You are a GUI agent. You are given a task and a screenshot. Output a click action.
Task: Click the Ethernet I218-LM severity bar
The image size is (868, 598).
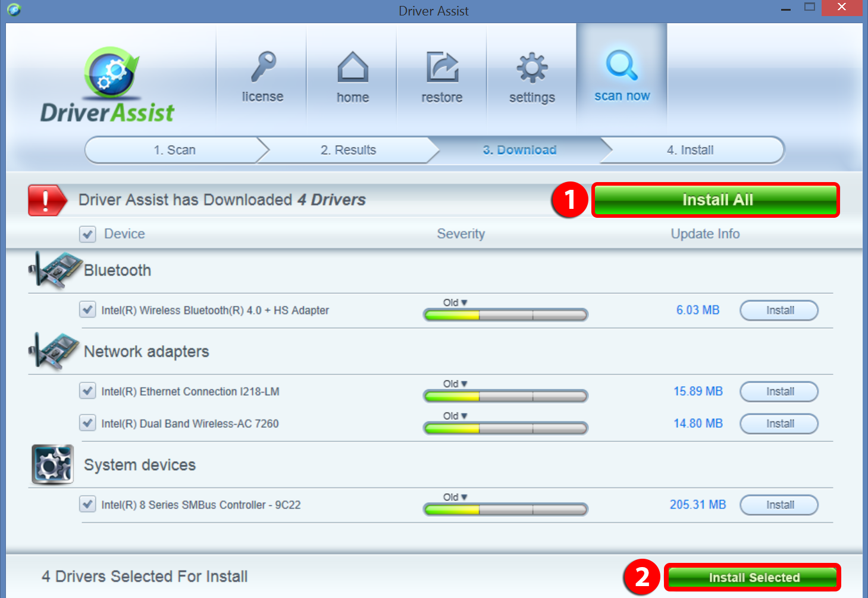(506, 396)
